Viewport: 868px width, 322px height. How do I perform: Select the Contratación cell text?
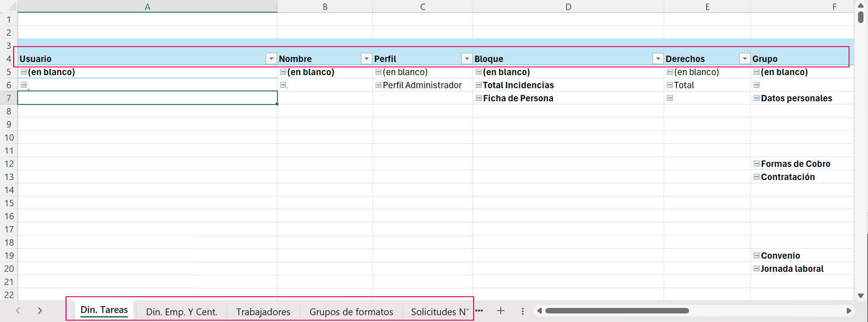coord(788,177)
